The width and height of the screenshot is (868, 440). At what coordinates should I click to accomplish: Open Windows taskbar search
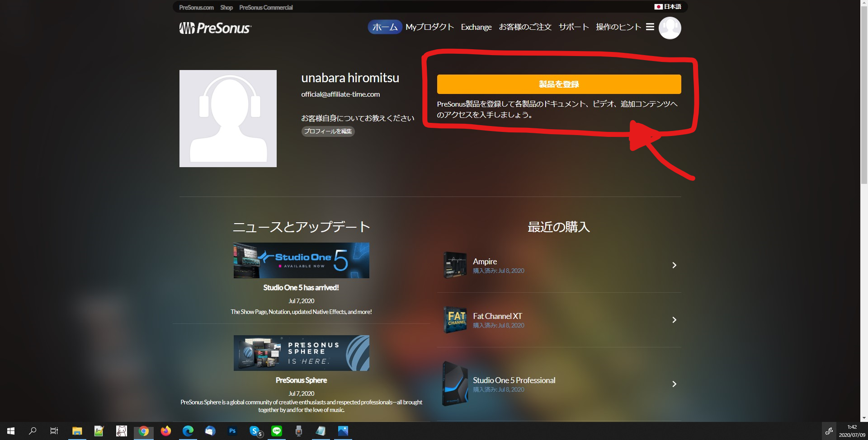coord(33,431)
